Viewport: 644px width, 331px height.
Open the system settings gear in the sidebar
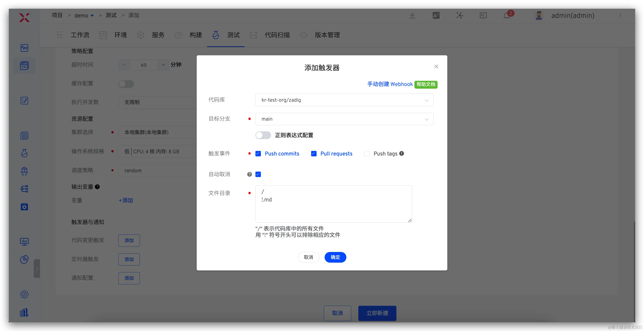[24, 294]
